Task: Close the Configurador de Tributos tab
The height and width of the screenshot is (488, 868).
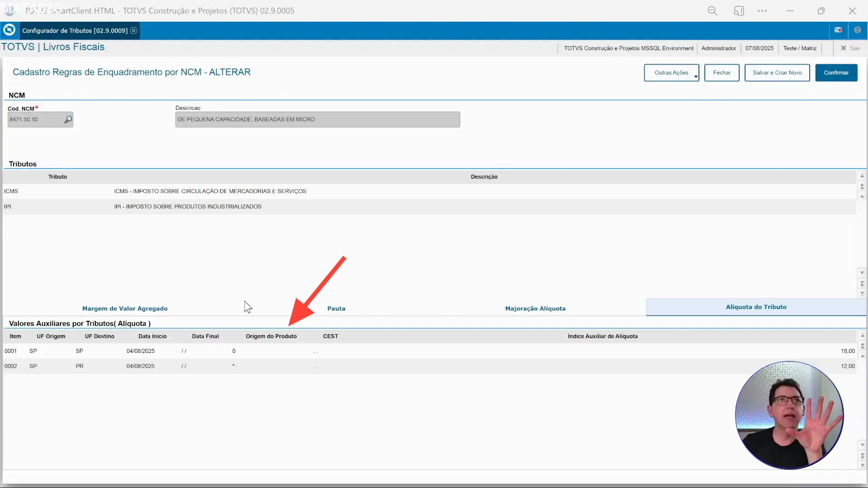Action: pos(134,31)
